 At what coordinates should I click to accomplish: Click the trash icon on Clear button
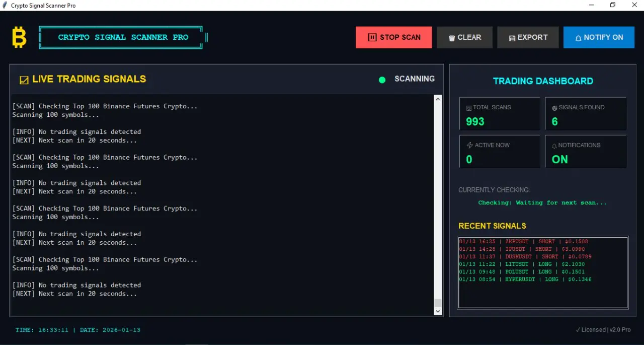click(452, 38)
